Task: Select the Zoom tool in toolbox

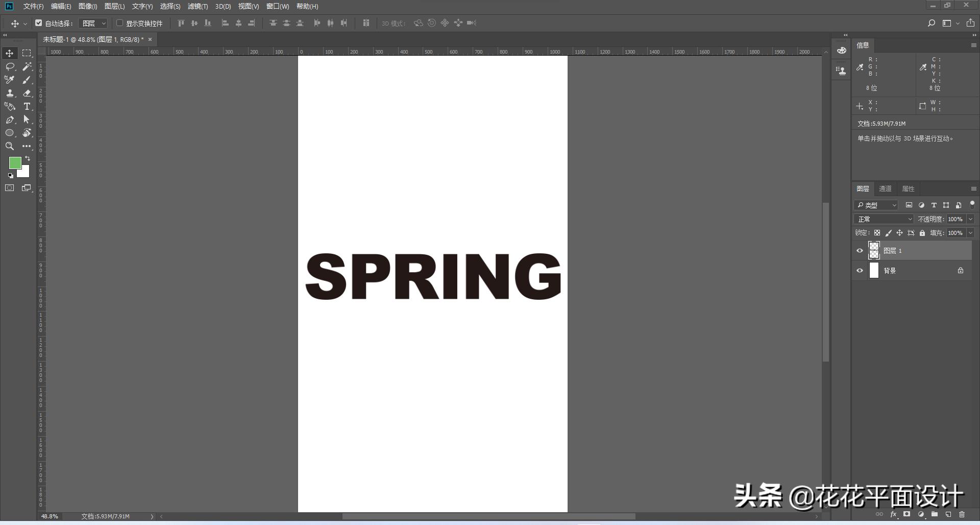Action: pyautogui.click(x=10, y=147)
